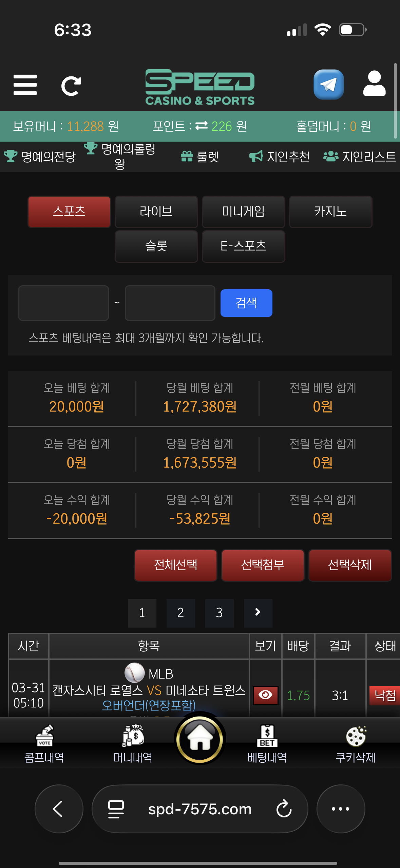
Task: Toggle the red eye view button for MLB bet
Action: [265, 695]
